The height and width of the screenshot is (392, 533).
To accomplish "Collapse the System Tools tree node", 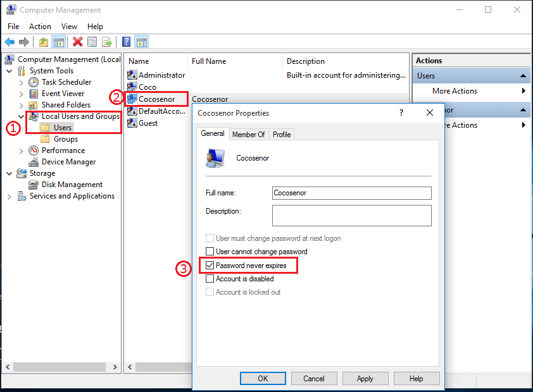I will 9,71.
